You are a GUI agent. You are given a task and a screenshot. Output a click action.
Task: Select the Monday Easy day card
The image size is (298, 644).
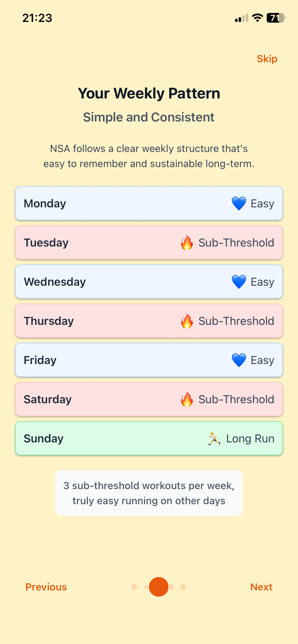point(149,203)
